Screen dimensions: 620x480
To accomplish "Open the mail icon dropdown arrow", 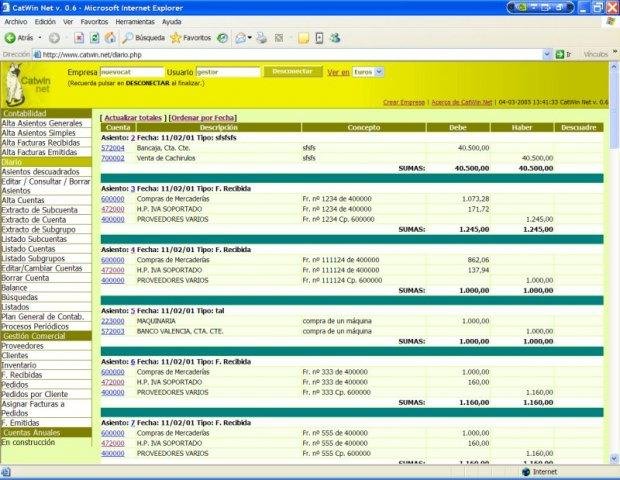I will click(250, 38).
